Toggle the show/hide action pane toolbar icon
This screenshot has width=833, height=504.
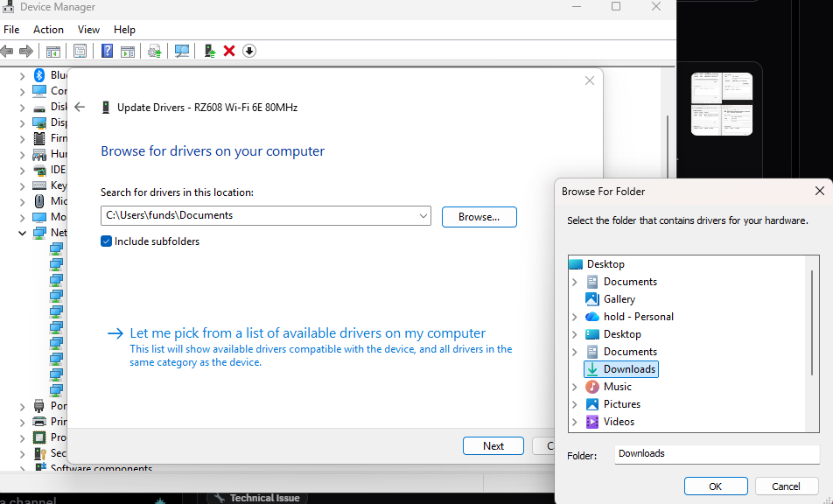(x=128, y=52)
